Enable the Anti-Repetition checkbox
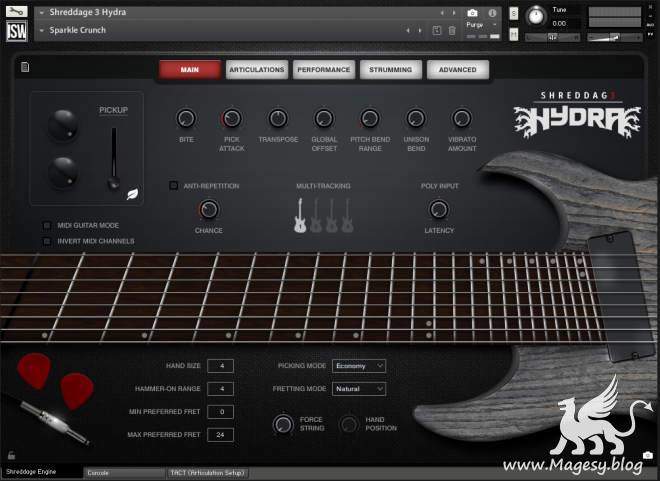This screenshot has height=481, width=660. (x=173, y=186)
